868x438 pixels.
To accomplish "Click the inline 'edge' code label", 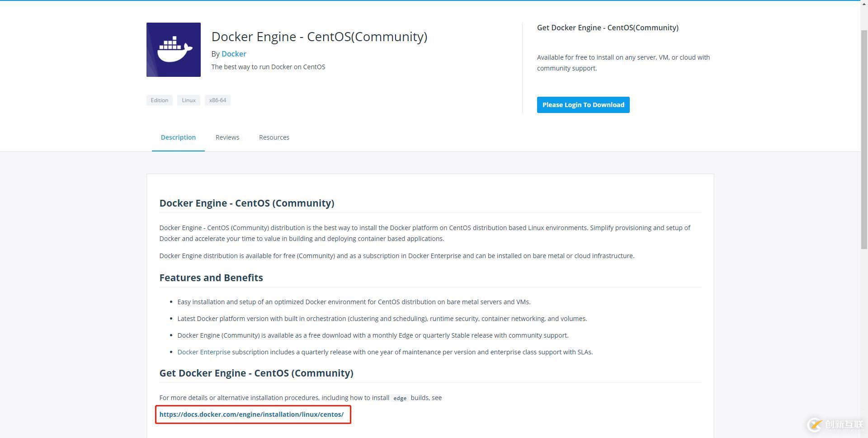I will point(400,398).
